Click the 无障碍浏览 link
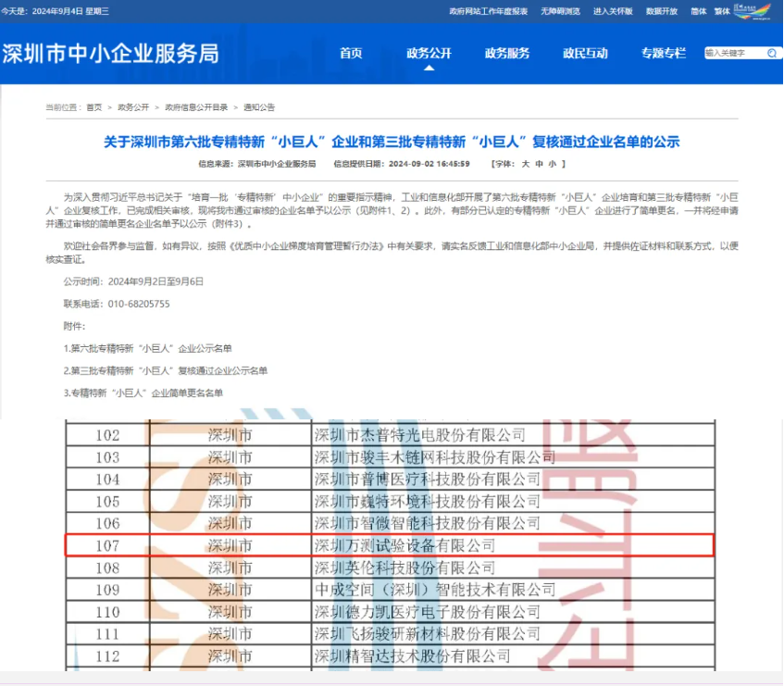This screenshot has width=784, height=686. 560,11
